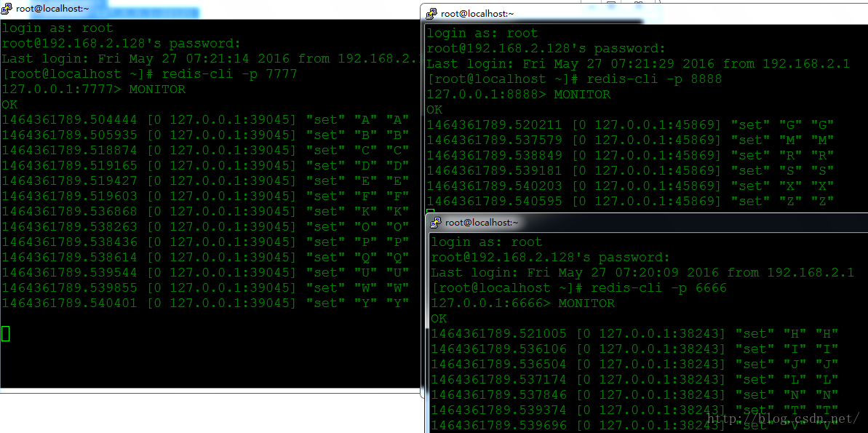Screen dimensions: 868x433
Task: Click the log line setting "U" "U"
Action: click(205, 272)
